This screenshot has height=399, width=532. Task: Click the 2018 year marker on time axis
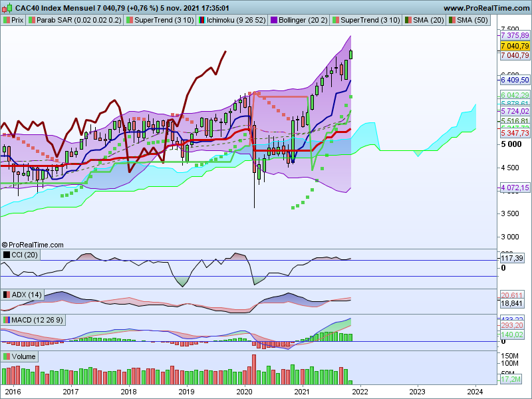click(128, 392)
